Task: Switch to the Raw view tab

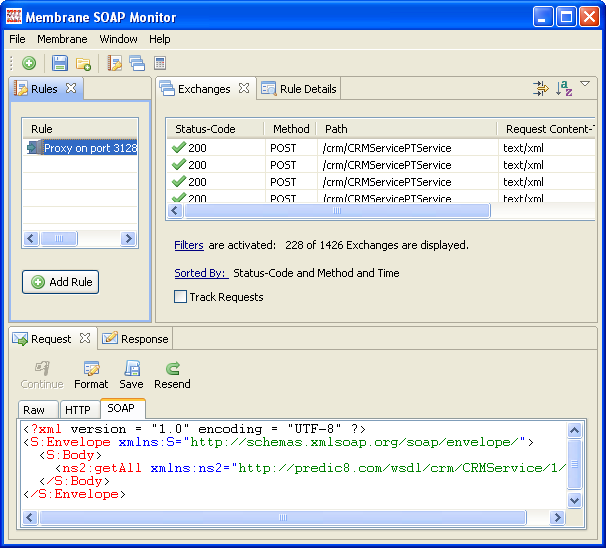Action: point(38,409)
